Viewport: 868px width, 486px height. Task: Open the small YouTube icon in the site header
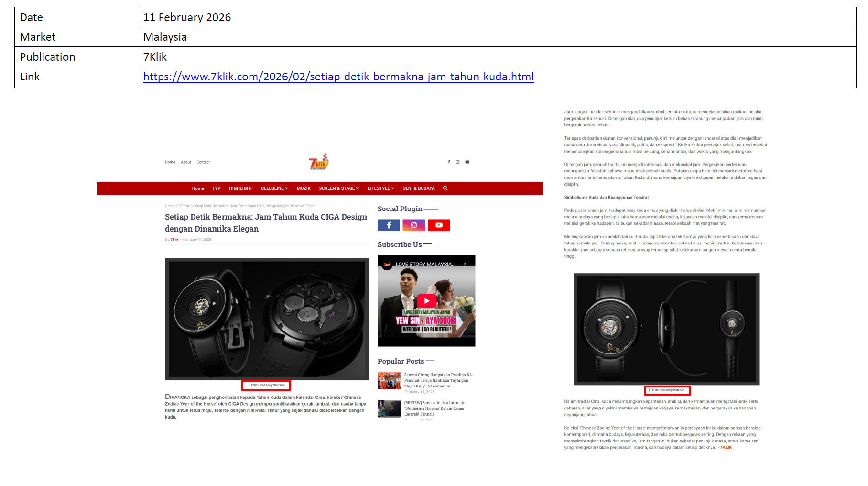coord(467,162)
